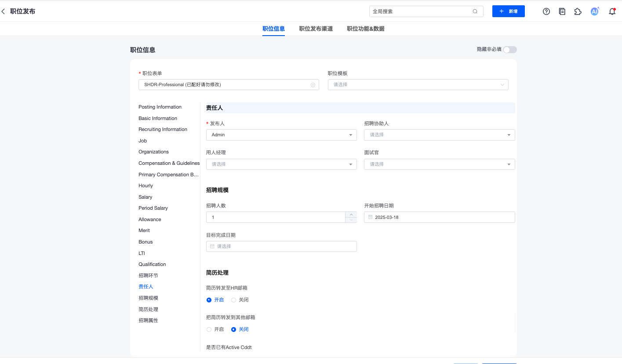622x364 pixels.
Task: Open the document list icon in header
Action: 562,11
